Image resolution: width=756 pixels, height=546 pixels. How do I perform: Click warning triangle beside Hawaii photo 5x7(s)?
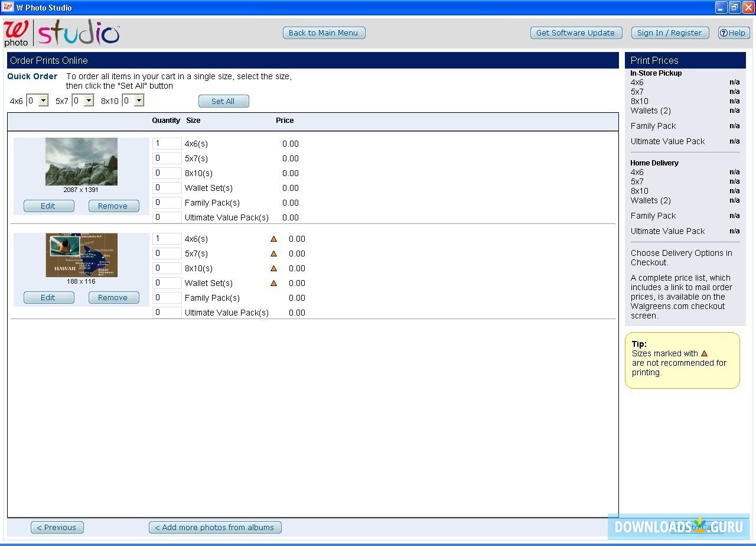pyautogui.click(x=273, y=253)
